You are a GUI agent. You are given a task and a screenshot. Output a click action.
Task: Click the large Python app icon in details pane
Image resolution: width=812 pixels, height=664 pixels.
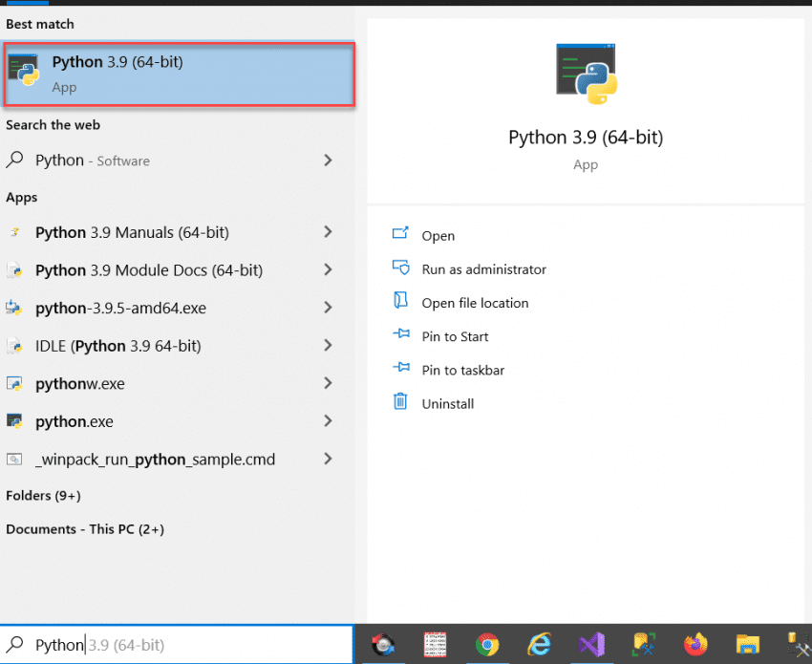(x=587, y=75)
